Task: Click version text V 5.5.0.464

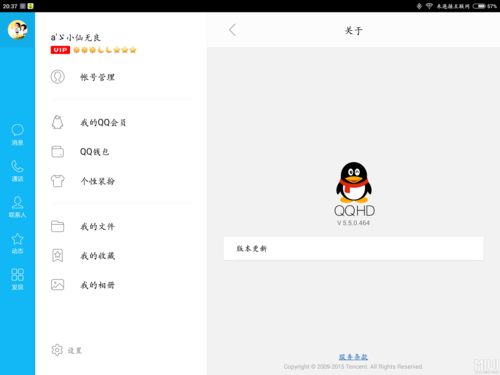Action: 353,223
